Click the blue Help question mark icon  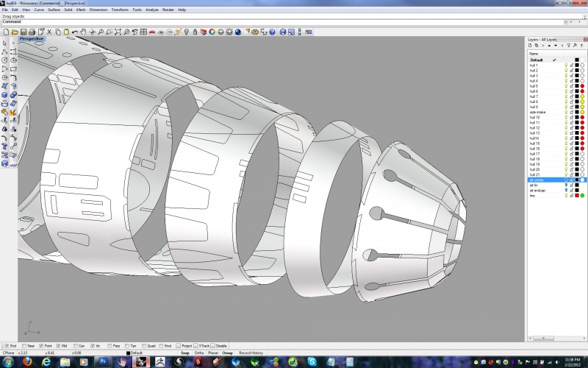pos(272,32)
